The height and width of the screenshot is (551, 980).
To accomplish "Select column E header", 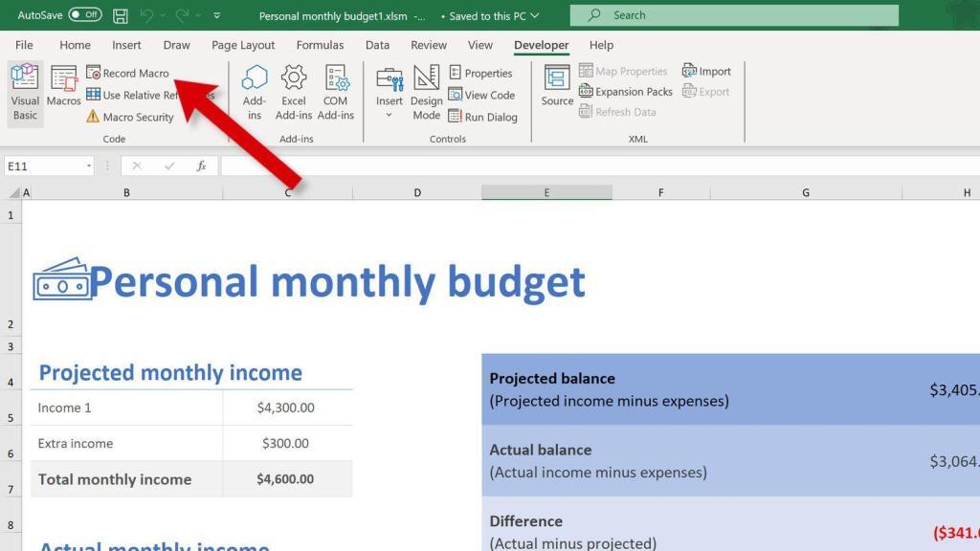I will [546, 192].
